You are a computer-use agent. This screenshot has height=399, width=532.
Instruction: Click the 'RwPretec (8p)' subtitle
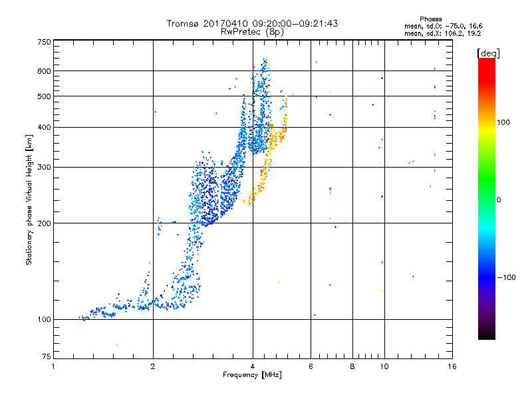click(x=252, y=32)
